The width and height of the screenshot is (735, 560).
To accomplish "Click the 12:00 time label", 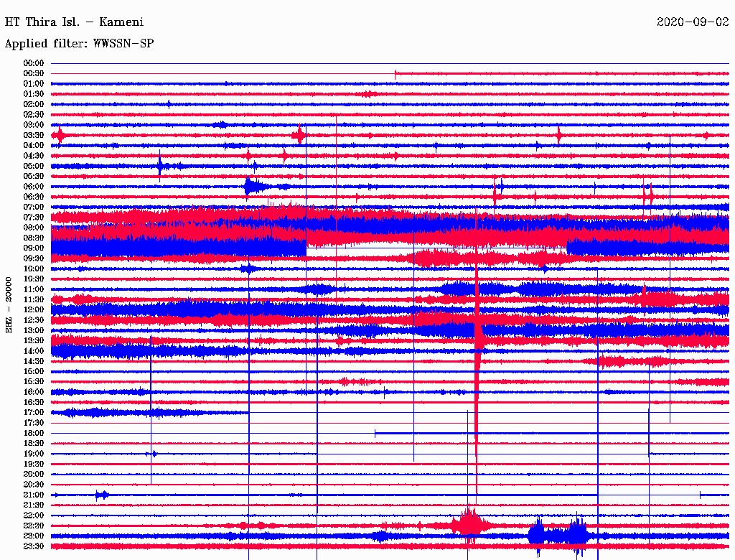I will tap(34, 310).
